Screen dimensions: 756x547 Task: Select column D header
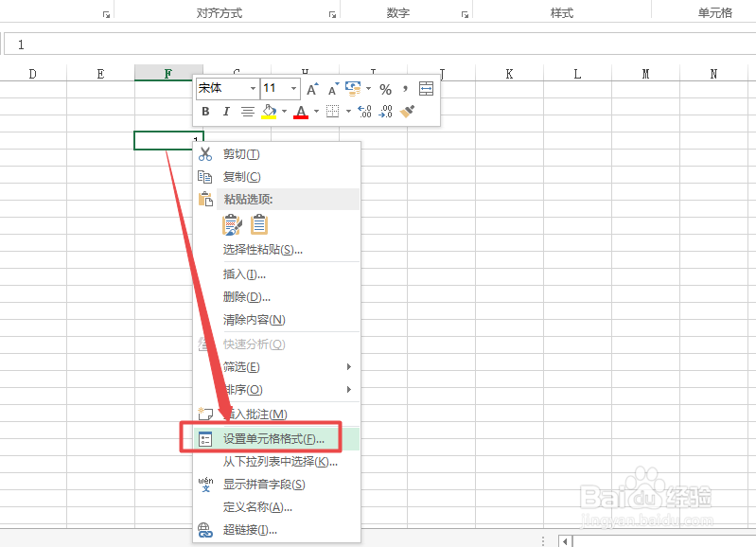point(33,73)
